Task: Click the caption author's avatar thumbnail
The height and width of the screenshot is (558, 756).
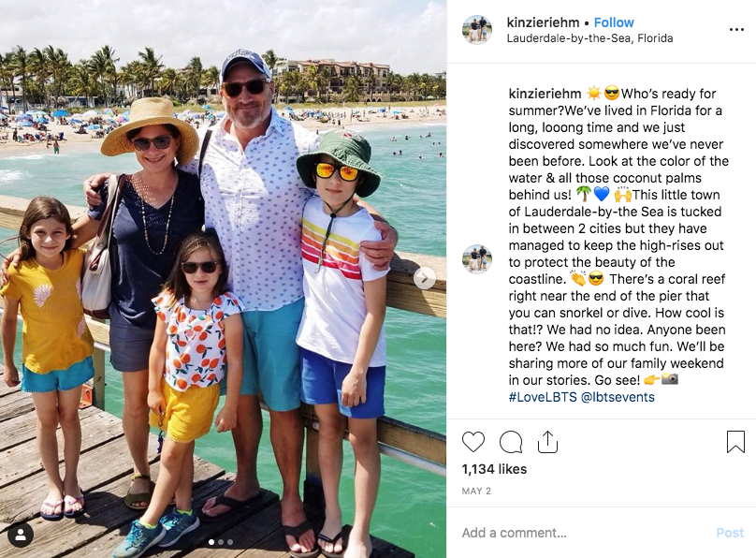Action: tap(477, 259)
